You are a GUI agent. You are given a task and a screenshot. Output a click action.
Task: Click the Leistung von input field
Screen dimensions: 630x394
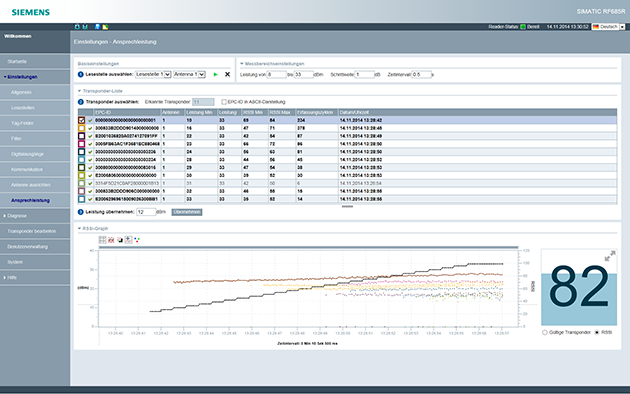[277, 75]
